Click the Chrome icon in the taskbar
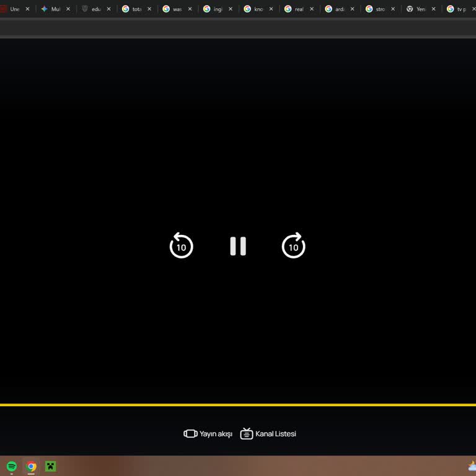The image size is (476, 476). [31, 466]
